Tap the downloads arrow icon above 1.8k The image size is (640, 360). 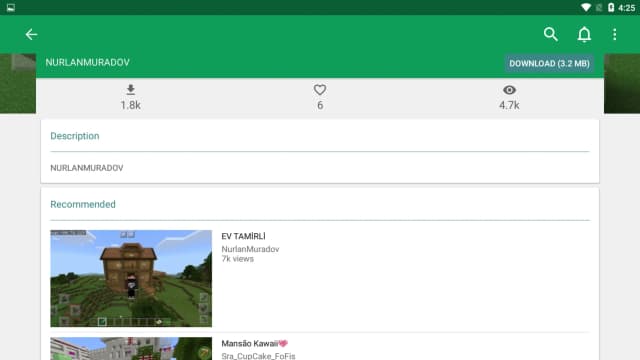[x=131, y=89]
